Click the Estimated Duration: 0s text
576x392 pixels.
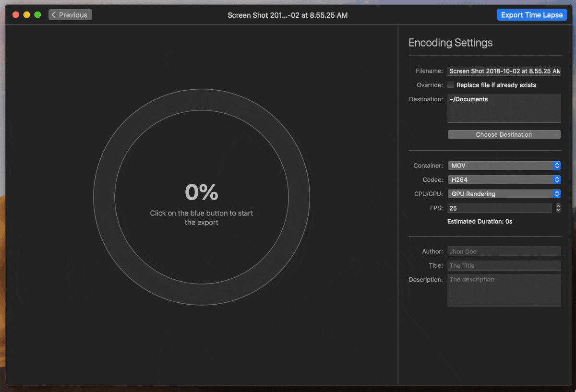point(480,222)
